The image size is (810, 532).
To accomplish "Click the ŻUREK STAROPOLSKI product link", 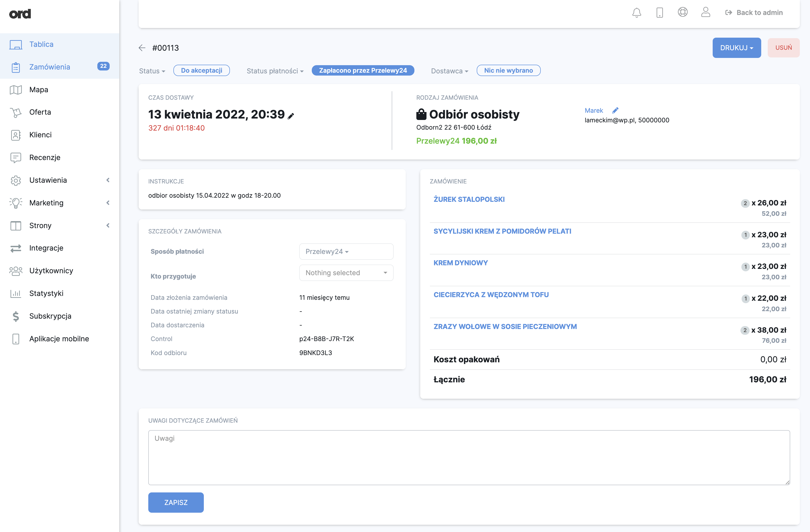I will coord(469,199).
